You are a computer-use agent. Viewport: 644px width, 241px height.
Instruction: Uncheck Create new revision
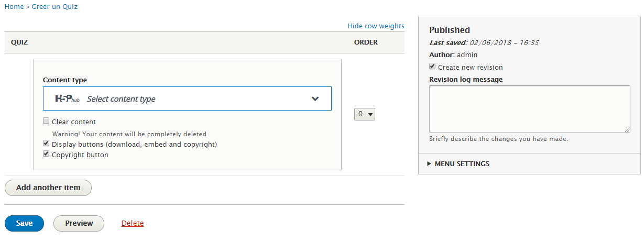pos(432,67)
